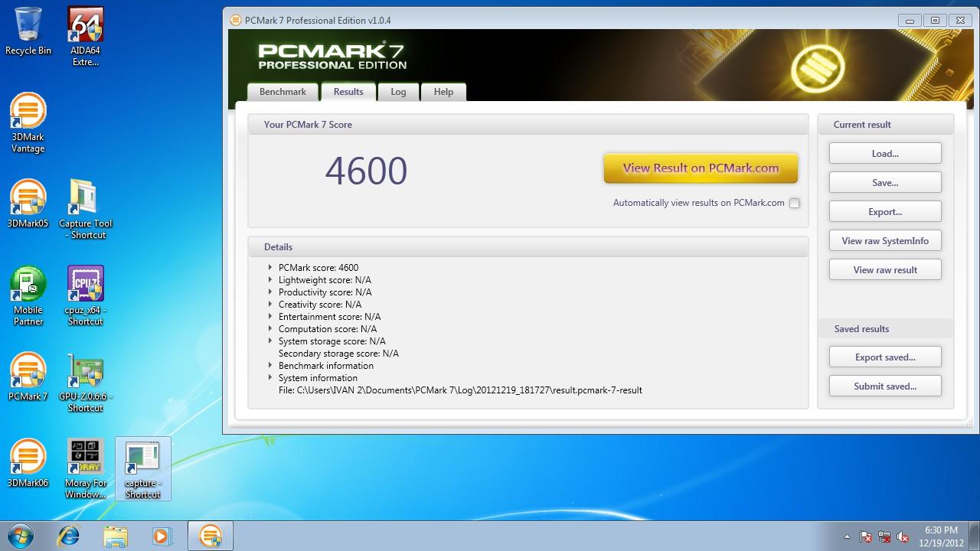Click the network status tray icon
This screenshot has height=551, width=980.
click(884, 536)
